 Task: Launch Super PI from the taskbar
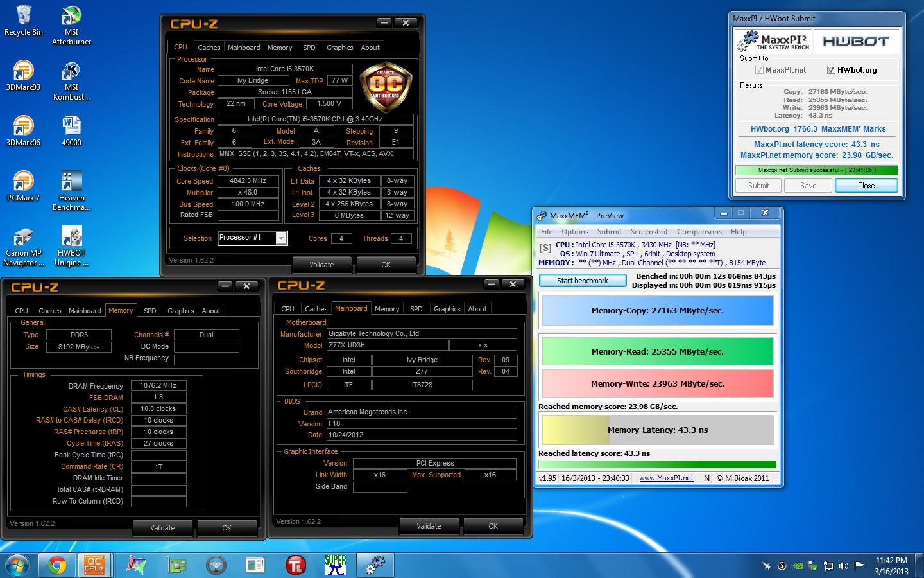(x=335, y=566)
